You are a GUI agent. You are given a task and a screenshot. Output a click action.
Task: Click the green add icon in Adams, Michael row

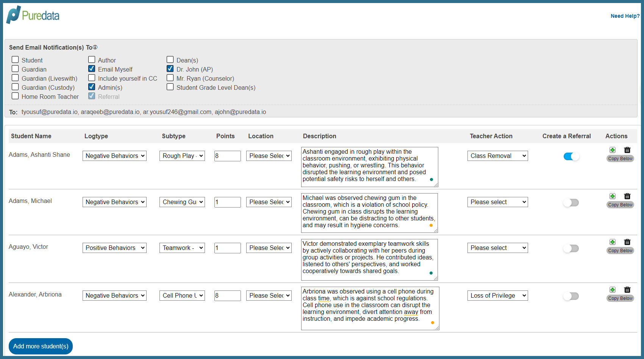click(x=613, y=196)
